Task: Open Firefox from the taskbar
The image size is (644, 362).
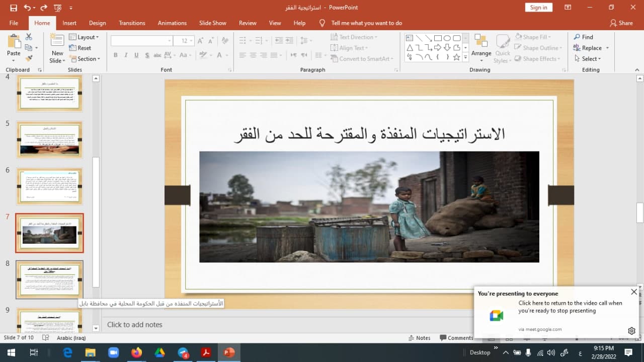Action: 136,352
